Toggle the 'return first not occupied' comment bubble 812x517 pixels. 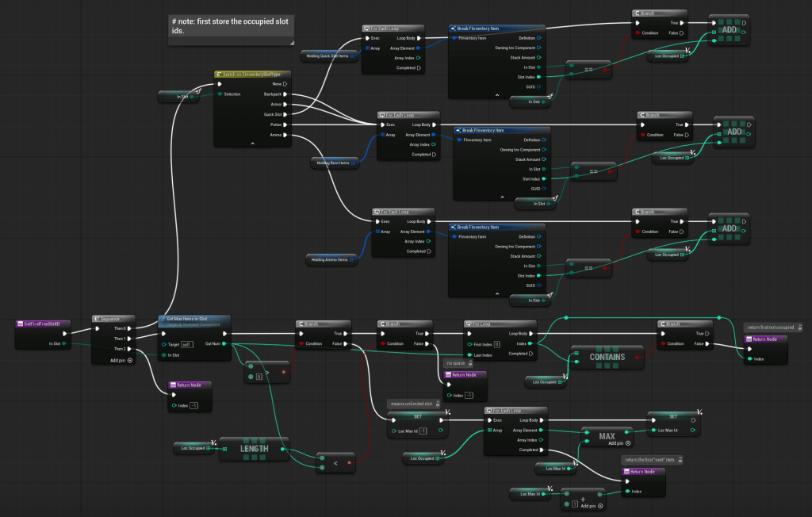click(800, 327)
